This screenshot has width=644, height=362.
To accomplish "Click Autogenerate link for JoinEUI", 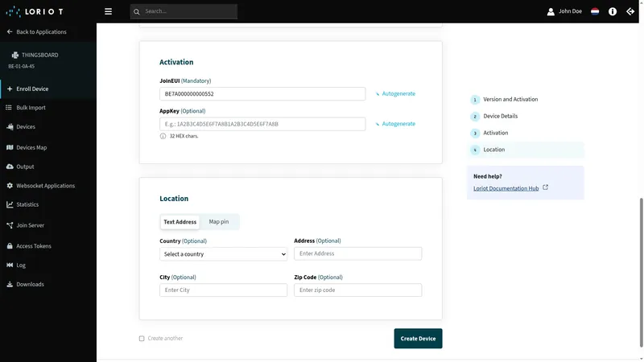I will point(398,93).
